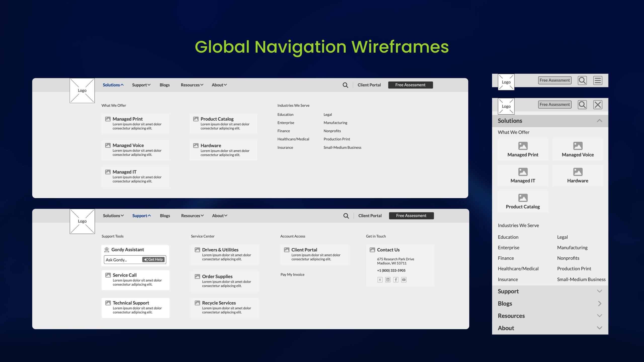Screen dimensions: 644x362
Task: Expand the Resources section in mobile menu
Action: coord(599,316)
